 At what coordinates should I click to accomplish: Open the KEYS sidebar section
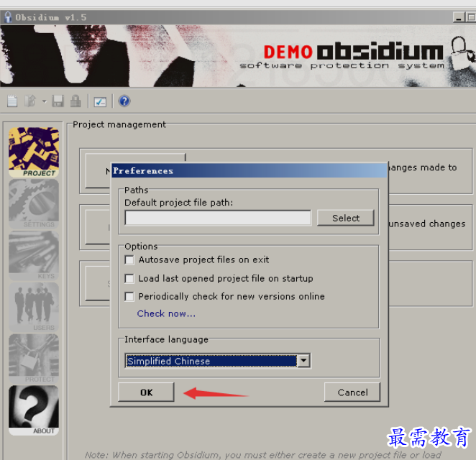click(x=34, y=255)
